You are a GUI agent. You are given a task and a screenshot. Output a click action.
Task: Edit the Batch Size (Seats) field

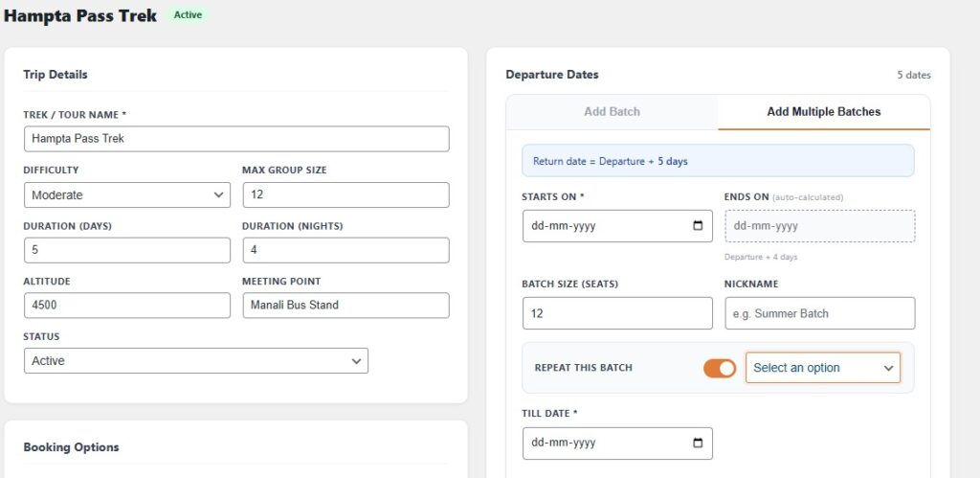click(x=617, y=313)
